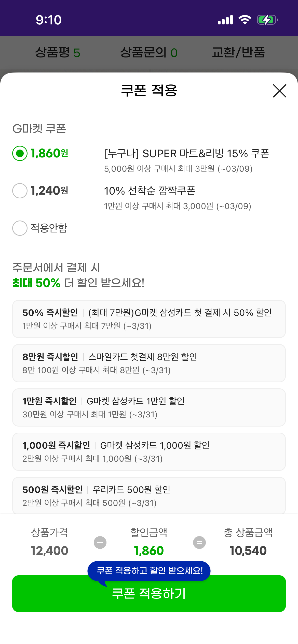Tap the green 1,860 discount amount
This screenshot has height=644, width=298.
[x=149, y=551]
